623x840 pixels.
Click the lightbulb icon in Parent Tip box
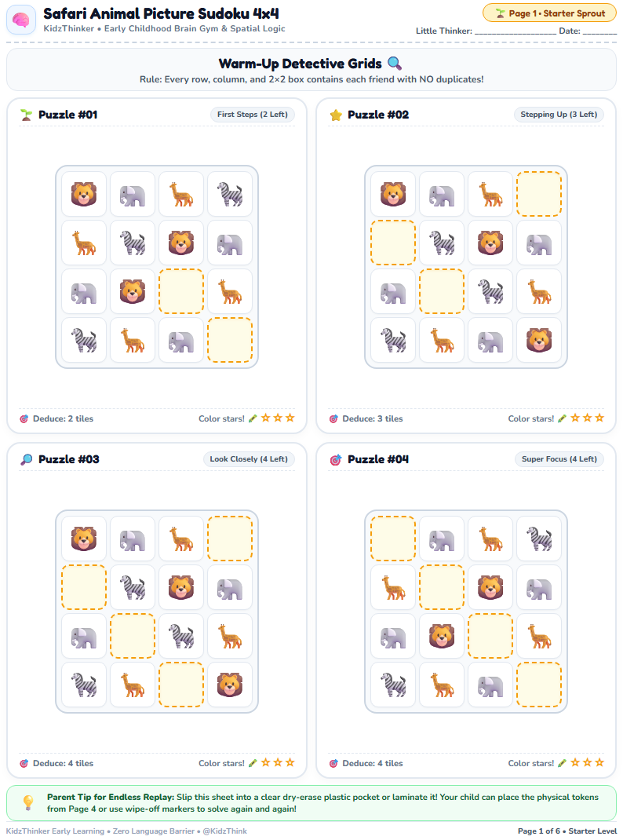[28, 802]
